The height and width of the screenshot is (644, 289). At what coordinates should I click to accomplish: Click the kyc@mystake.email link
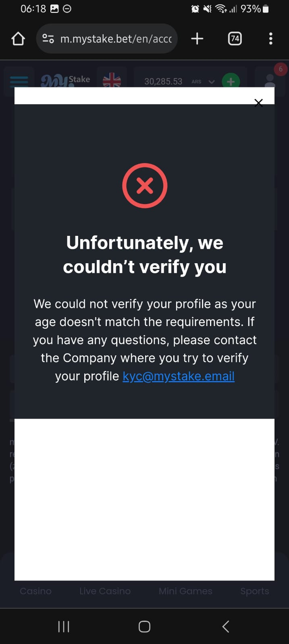[179, 376]
